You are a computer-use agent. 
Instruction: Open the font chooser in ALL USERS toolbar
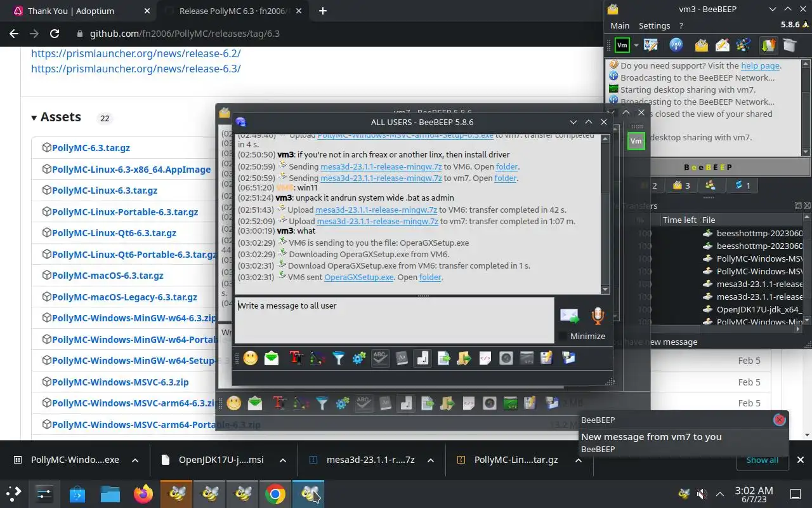296,358
